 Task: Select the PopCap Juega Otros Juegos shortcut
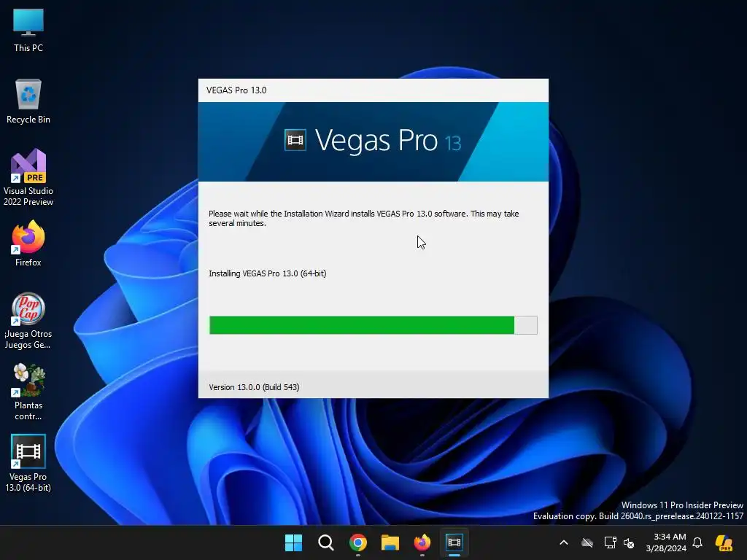tap(28, 321)
